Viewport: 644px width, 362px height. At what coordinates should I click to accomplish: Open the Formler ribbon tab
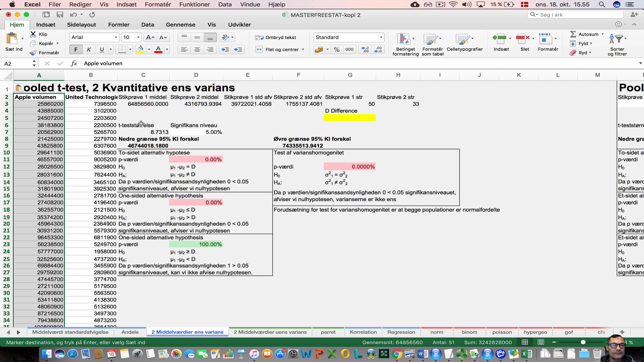tap(119, 25)
